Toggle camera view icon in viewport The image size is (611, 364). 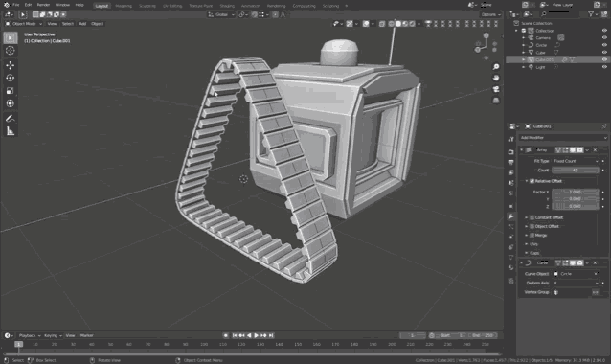coord(496,89)
